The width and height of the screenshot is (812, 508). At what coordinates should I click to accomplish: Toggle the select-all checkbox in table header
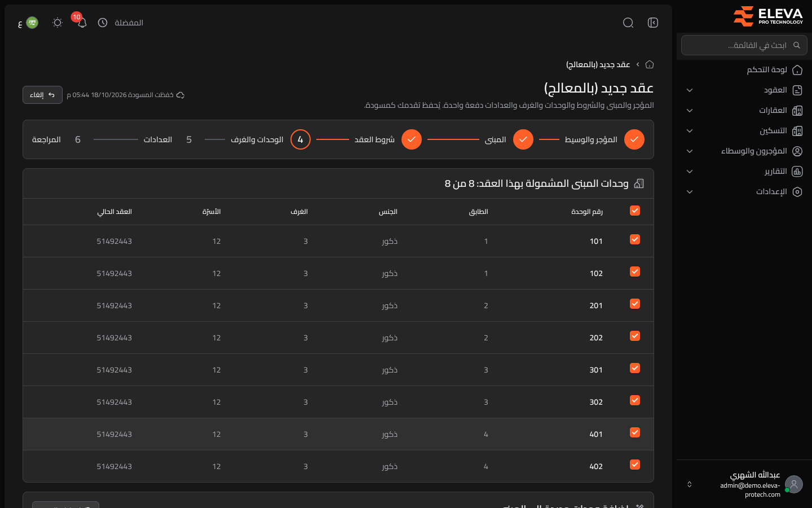coord(635,211)
